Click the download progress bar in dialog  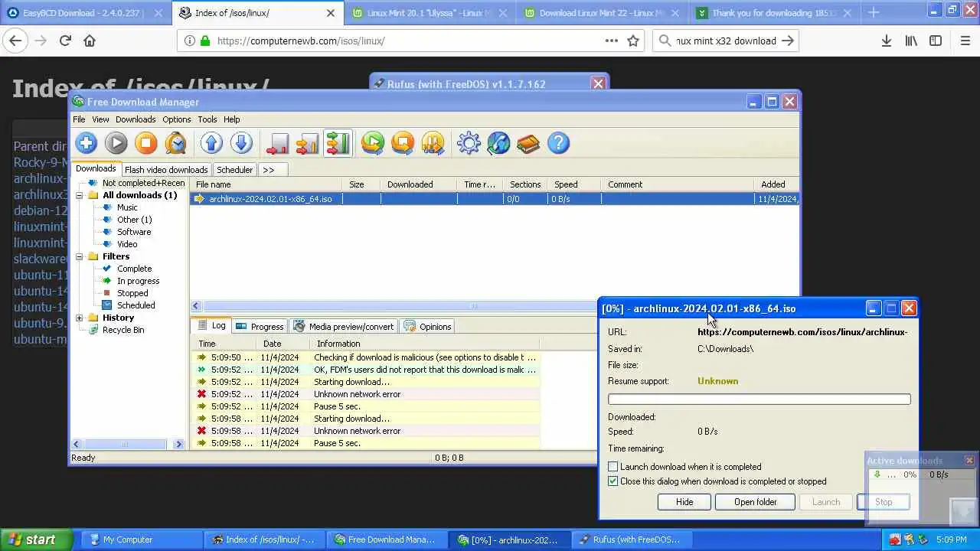click(x=759, y=399)
